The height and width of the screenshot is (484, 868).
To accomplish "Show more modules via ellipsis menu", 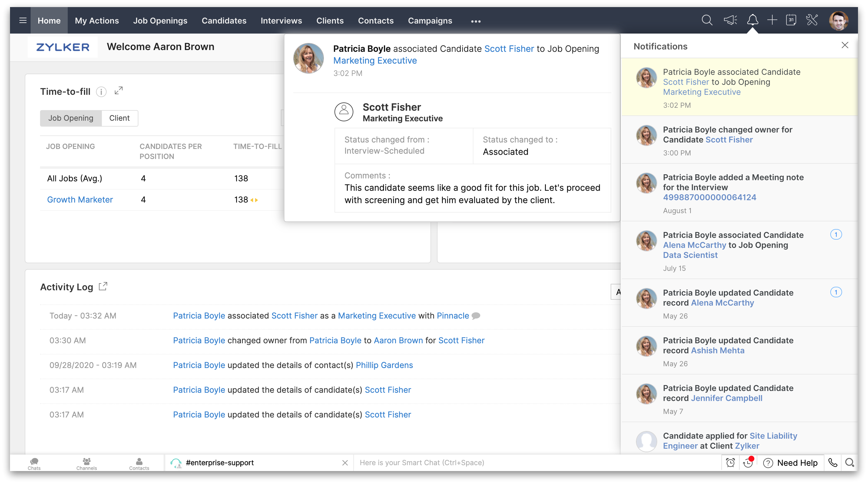I will coord(476,21).
